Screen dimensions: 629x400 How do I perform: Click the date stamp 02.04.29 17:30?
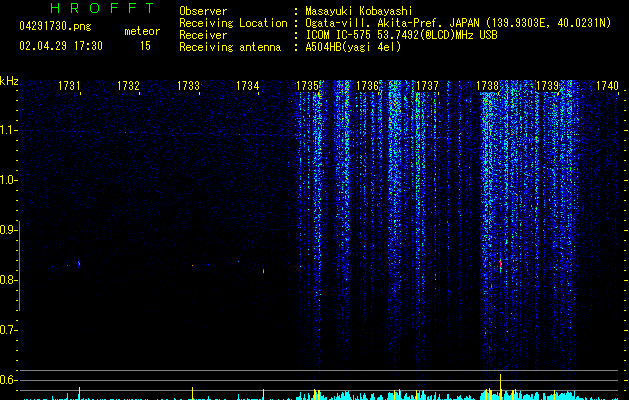tap(61, 46)
